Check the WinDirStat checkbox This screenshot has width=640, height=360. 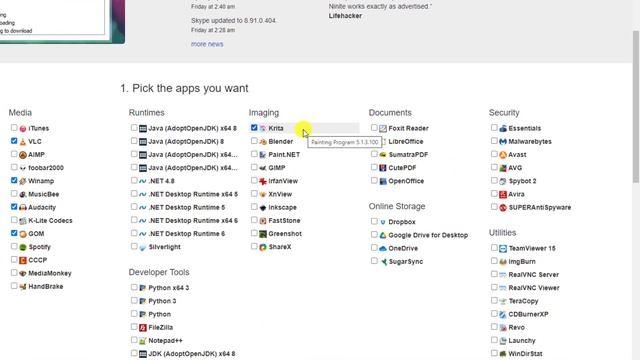coord(494,353)
